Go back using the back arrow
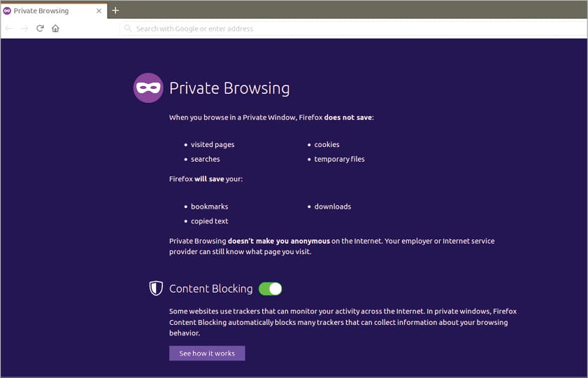Viewport: 588px width, 378px height. click(9, 29)
